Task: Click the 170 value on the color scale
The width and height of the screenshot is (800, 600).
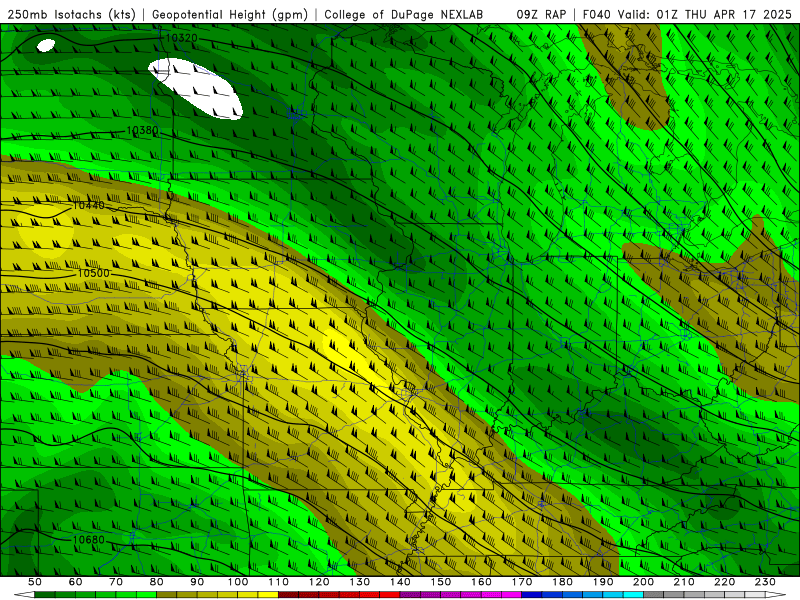Action: coord(522,582)
